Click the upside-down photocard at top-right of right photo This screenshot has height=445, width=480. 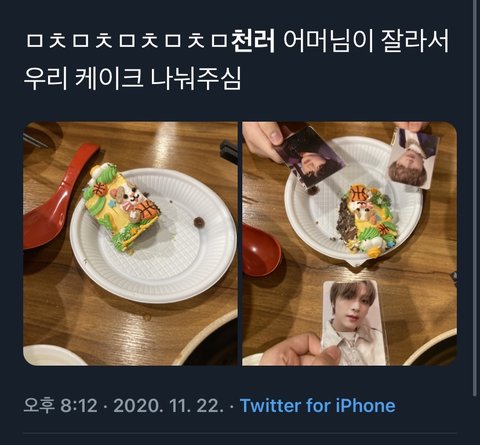pos(413,159)
